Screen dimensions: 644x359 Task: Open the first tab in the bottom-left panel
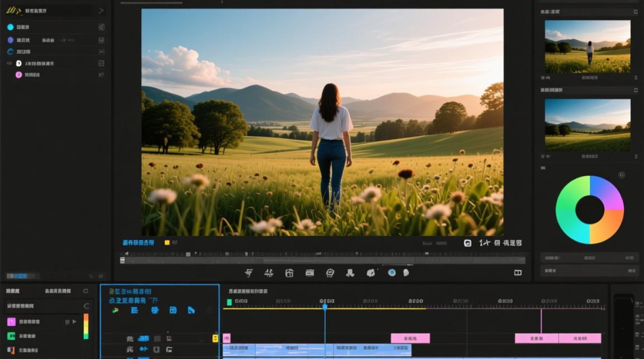point(12,291)
